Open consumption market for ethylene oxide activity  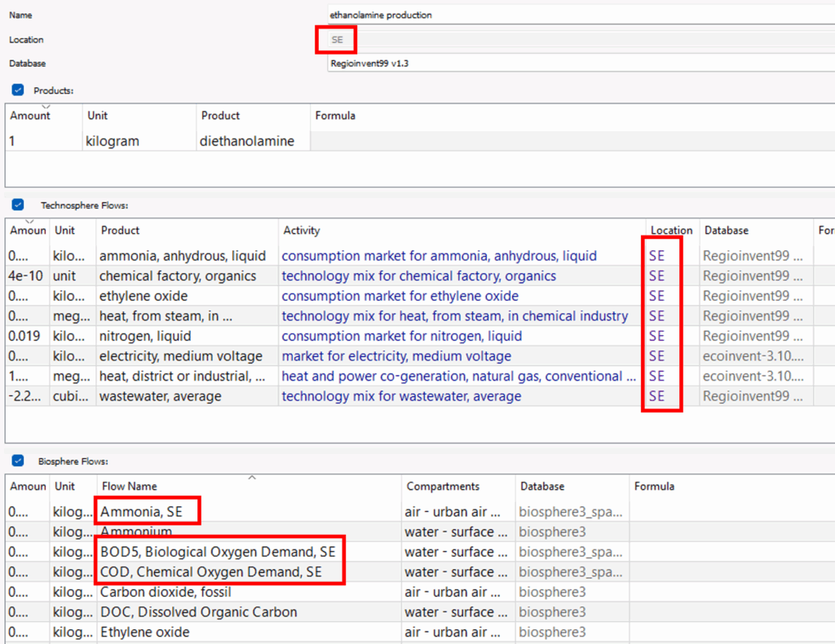[400, 296]
